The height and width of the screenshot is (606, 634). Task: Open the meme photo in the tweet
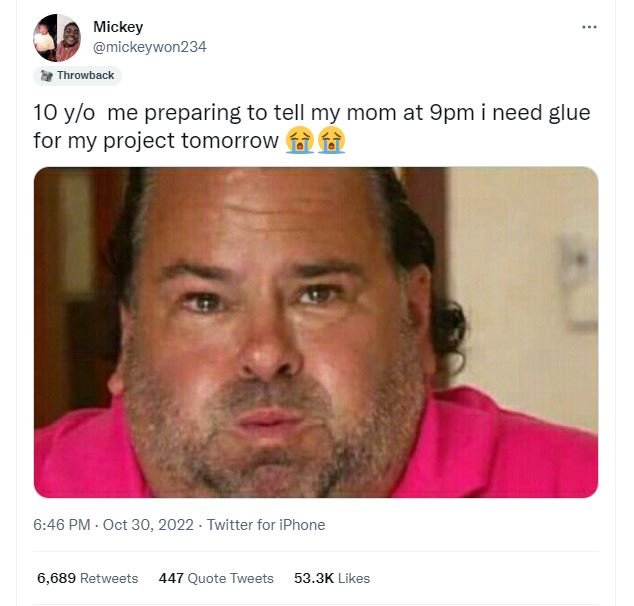pos(316,332)
